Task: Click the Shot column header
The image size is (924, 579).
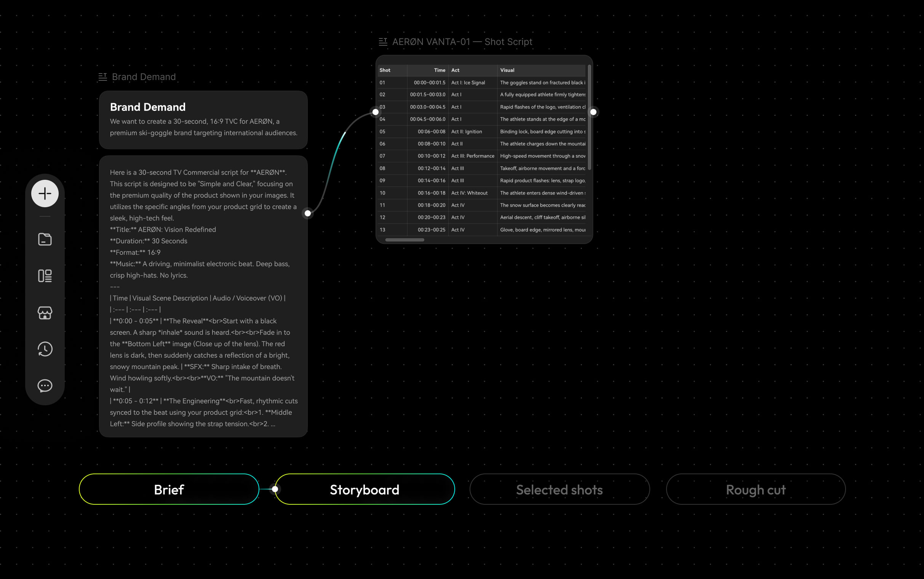Action: point(392,70)
